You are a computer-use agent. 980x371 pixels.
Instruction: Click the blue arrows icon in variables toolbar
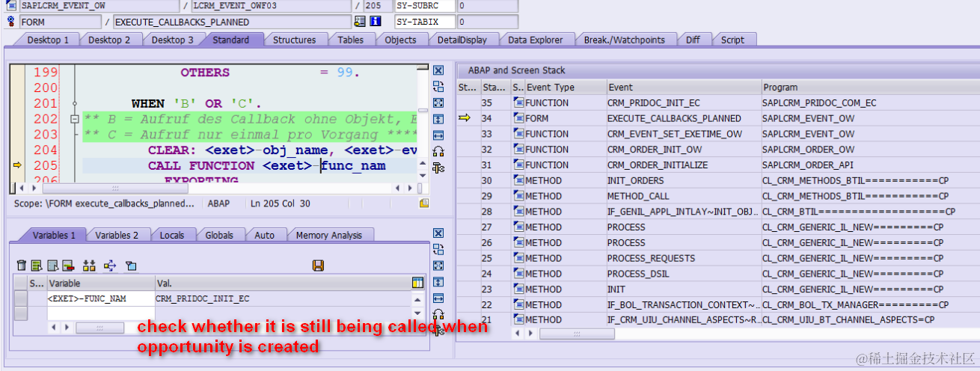[x=110, y=266]
